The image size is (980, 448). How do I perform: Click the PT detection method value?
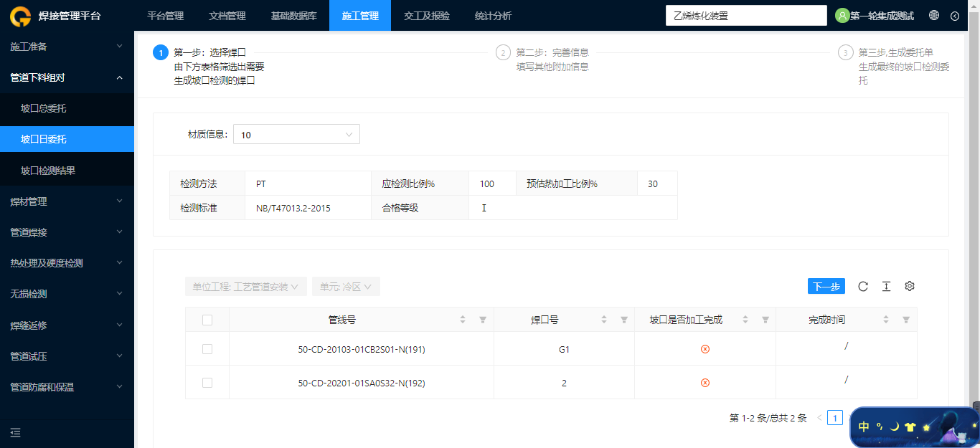261,184
